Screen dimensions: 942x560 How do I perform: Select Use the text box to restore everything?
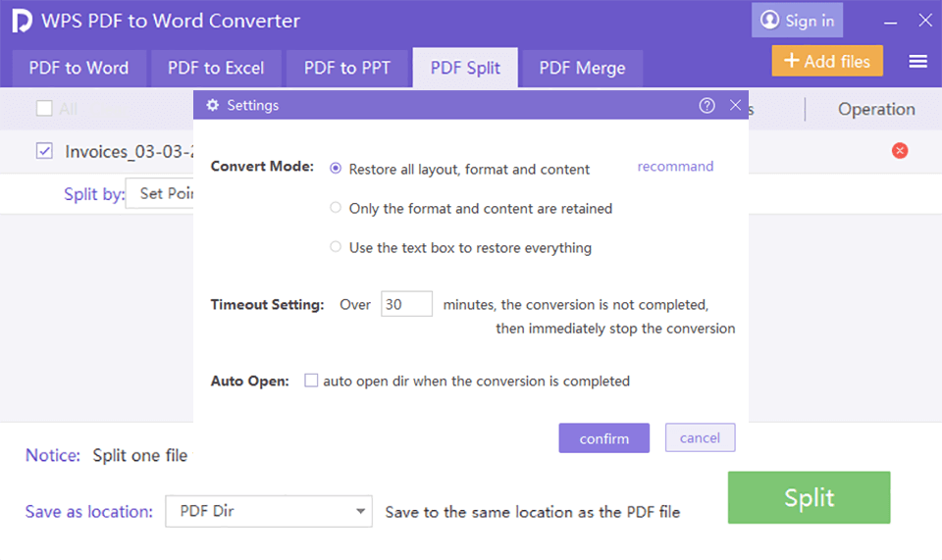coord(336,247)
